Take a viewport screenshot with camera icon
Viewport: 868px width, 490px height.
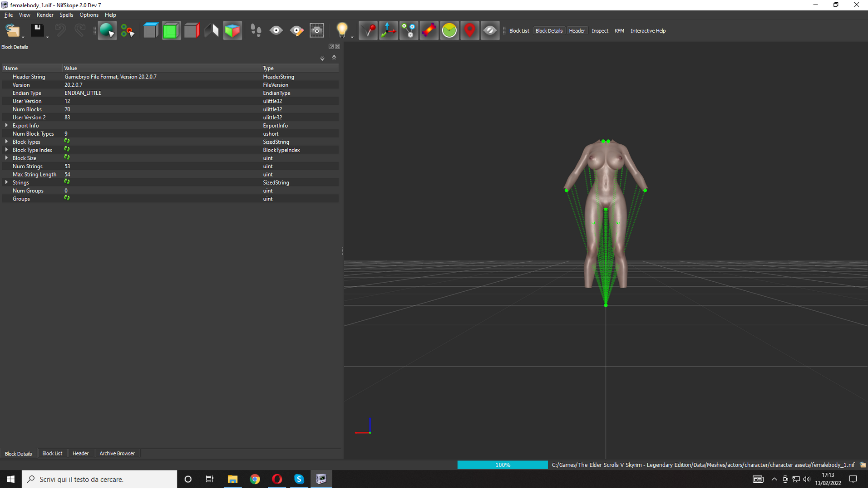317,30
